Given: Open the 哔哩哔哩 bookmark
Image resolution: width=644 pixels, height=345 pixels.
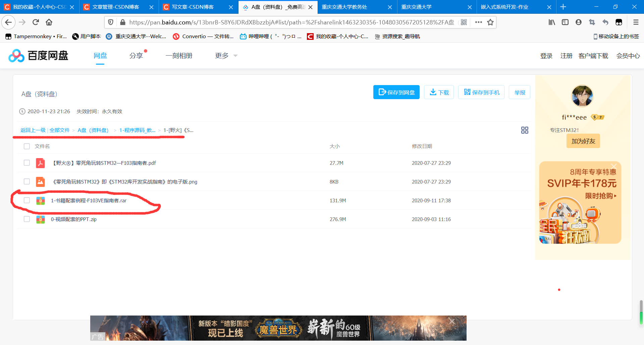Looking at the screenshot, I should (x=271, y=36).
